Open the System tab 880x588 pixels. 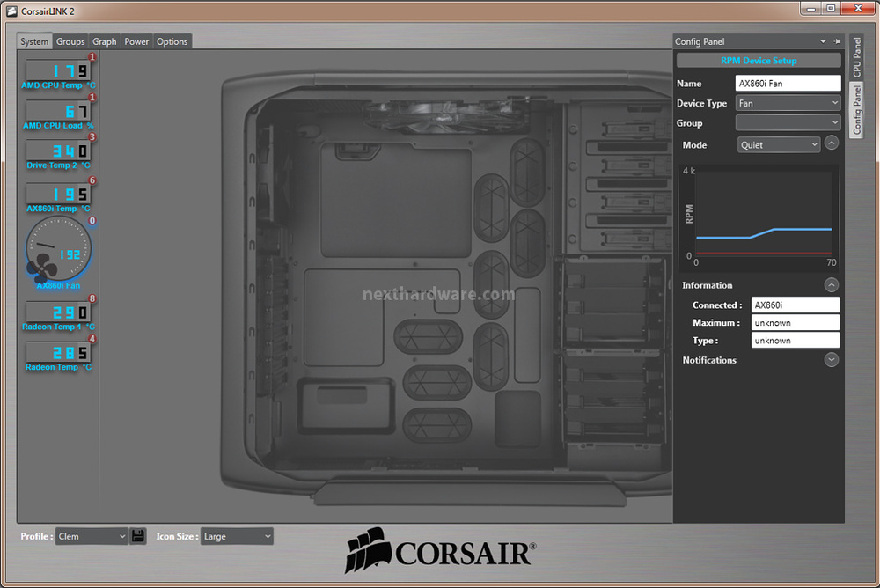coord(34,41)
